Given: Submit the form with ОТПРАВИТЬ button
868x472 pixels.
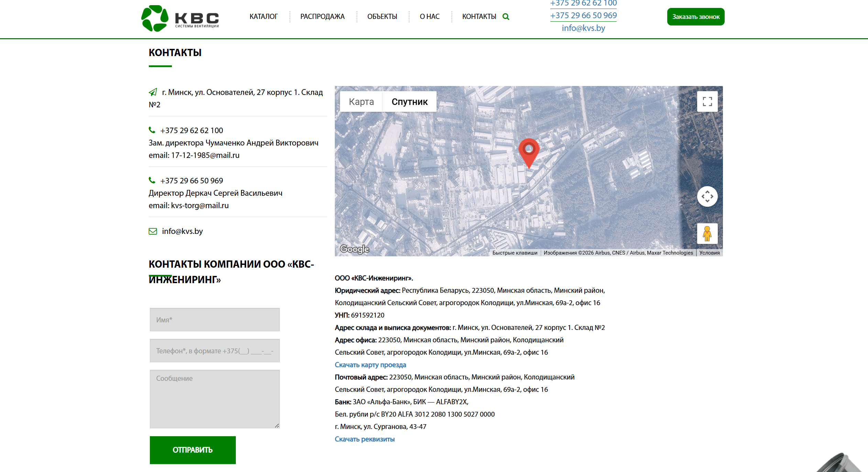Looking at the screenshot, I should 193,450.
